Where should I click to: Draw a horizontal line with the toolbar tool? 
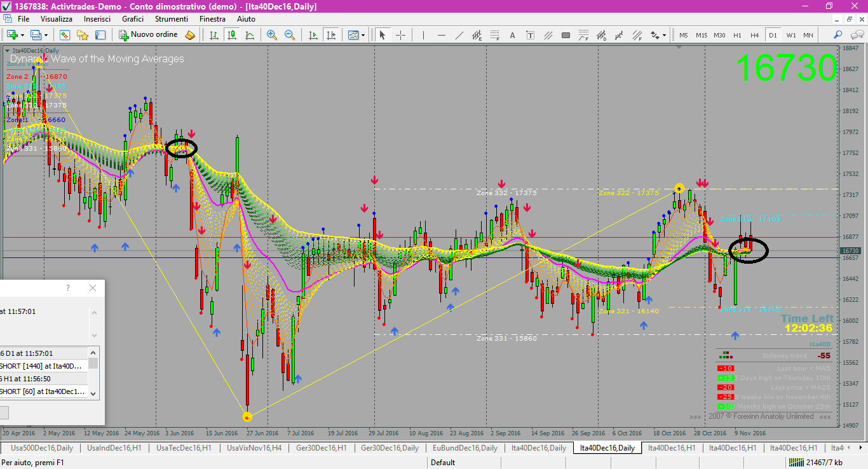pos(442,35)
